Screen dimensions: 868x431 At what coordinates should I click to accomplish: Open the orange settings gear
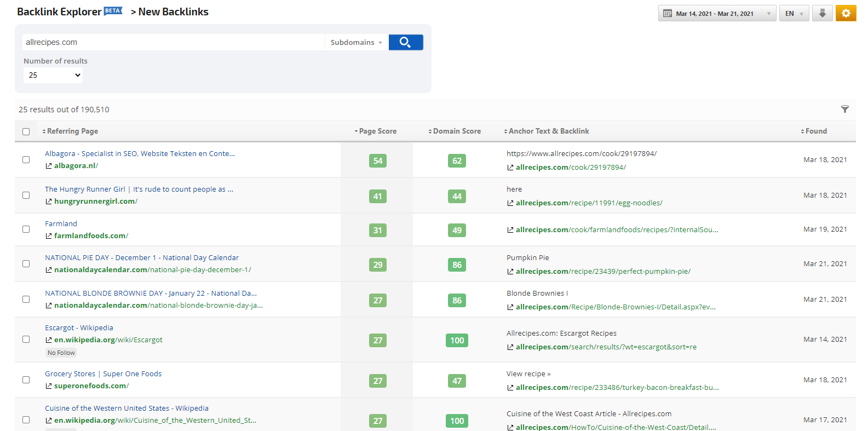[x=846, y=13]
